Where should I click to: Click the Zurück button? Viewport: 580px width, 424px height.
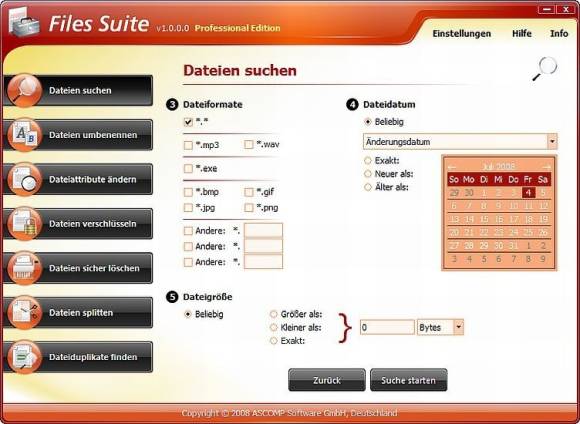pyautogui.click(x=327, y=380)
